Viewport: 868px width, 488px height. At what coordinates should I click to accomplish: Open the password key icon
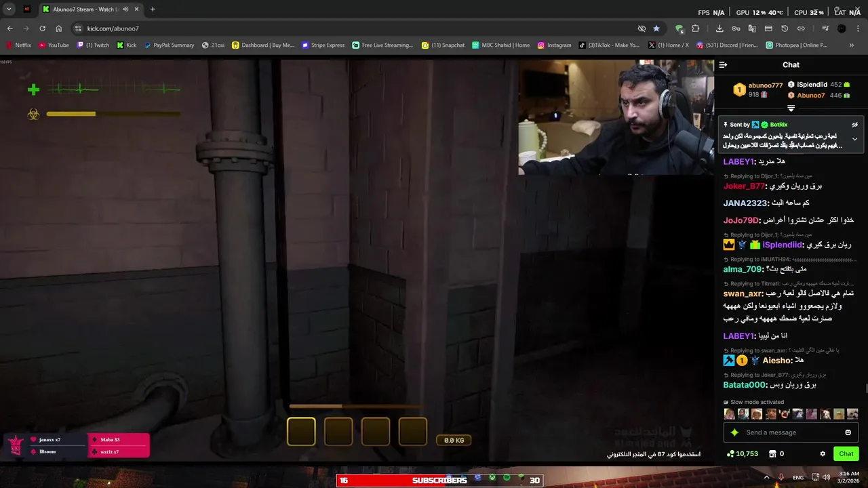[736, 28]
